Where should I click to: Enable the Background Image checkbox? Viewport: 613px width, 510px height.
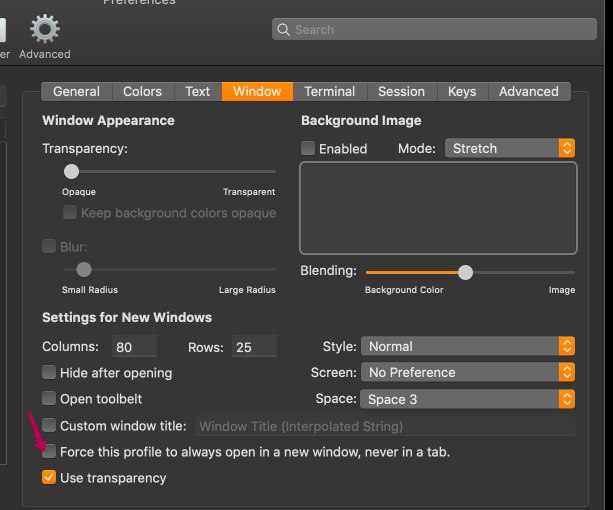click(x=308, y=148)
